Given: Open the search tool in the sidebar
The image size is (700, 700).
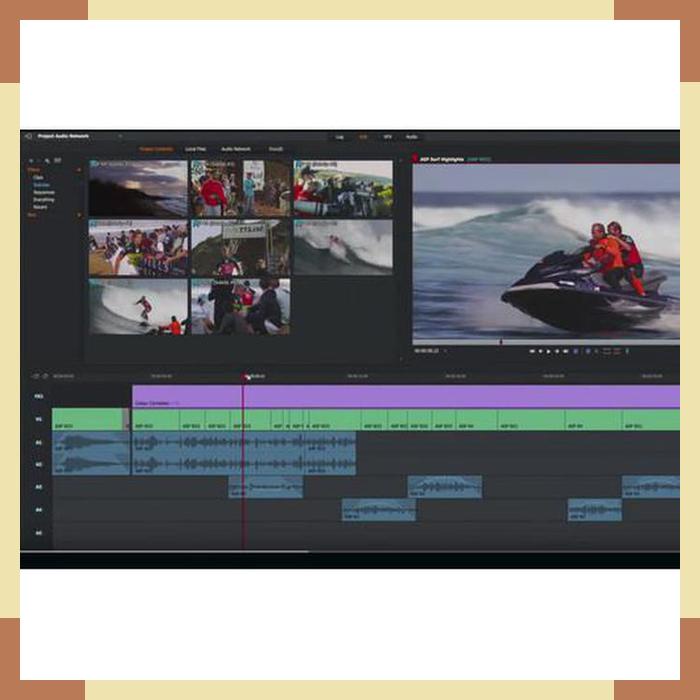Looking at the screenshot, I should (x=47, y=160).
